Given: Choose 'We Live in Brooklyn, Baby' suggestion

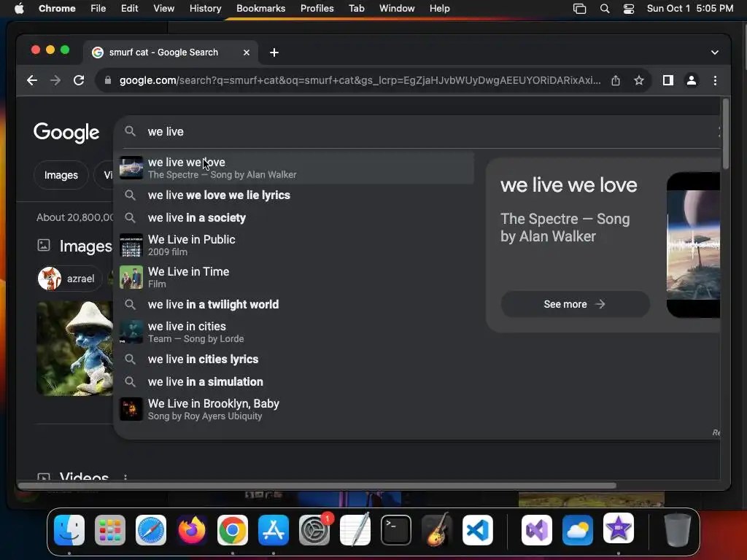Looking at the screenshot, I should [295, 409].
